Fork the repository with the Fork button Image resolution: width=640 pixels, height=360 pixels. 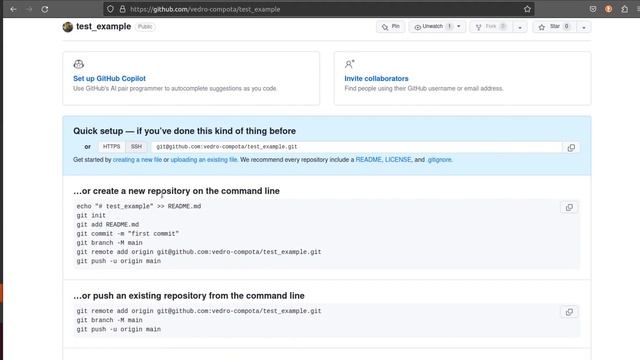pyautogui.click(x=491, y=27)
